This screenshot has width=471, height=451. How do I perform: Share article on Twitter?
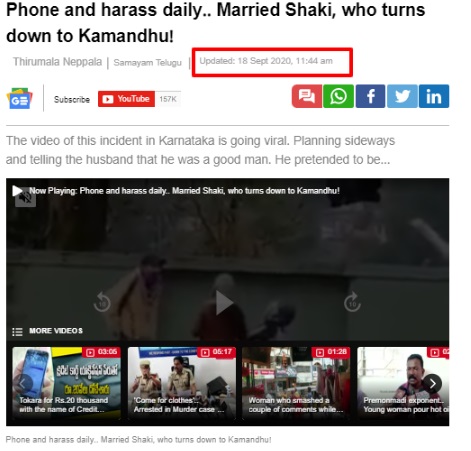pos(402,96)
